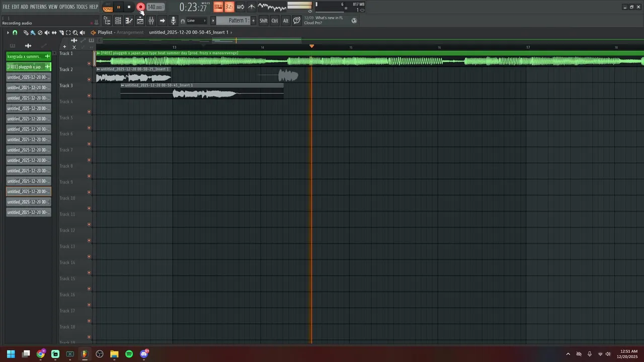This screenshot has width=644, height=362.
Task: Click the headphone icon beside Line
Action: click(183, 21)
